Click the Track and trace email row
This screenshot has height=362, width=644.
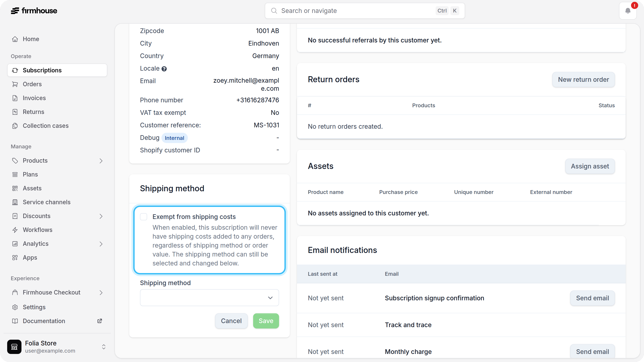(x=461, y=325)
